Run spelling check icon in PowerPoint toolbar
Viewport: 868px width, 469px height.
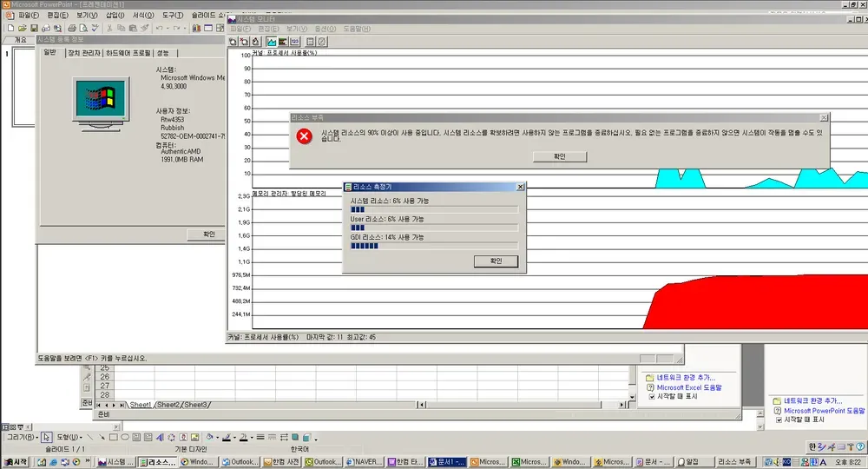click(95, 28)
